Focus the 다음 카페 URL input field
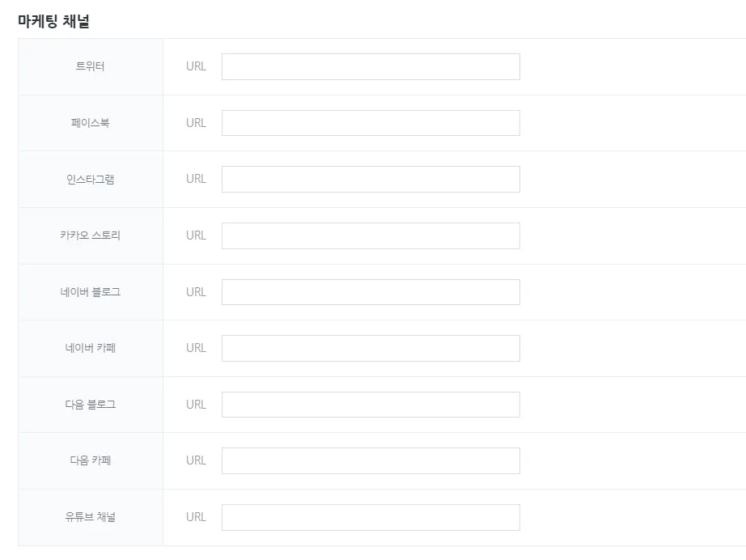Screen dimensions: 746x560 pos(371,460)
